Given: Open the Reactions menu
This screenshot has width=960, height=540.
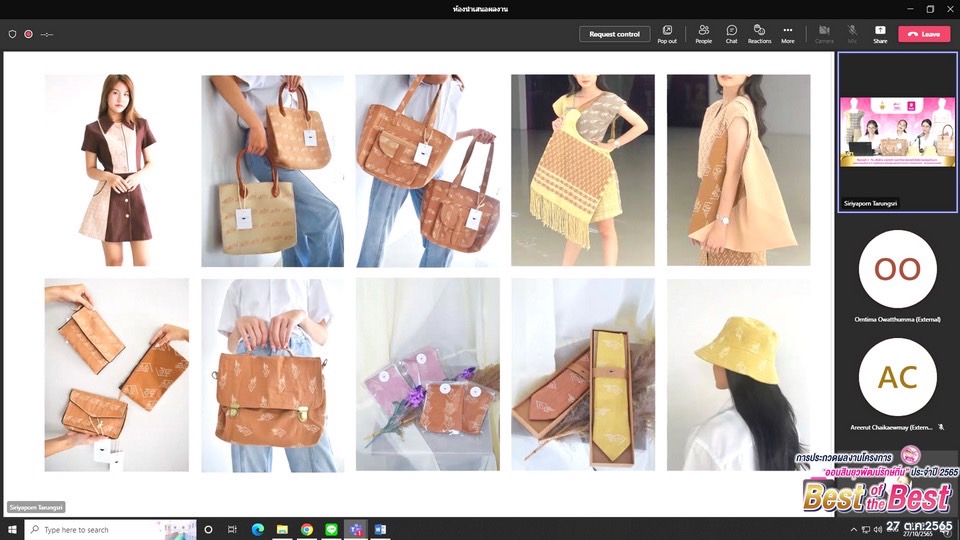Looking at the screenshot, I should click(759, 34).
